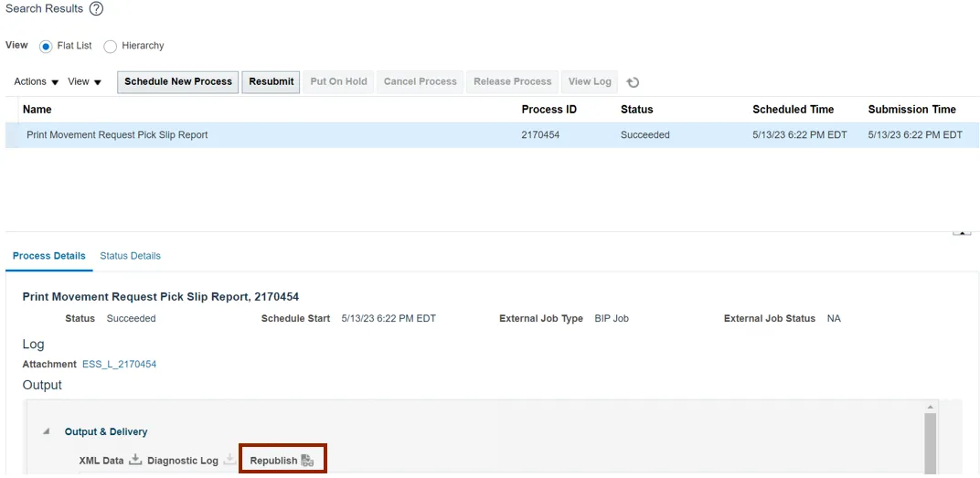This screenshot has height=478, width=980.
Task: Click the Status column header
Action: (x=636, y=110)
